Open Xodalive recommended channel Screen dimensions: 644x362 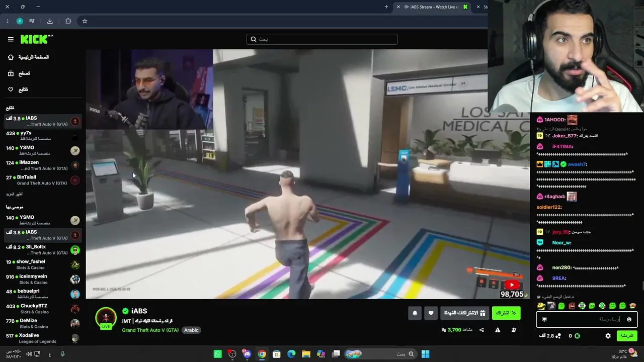43,338
